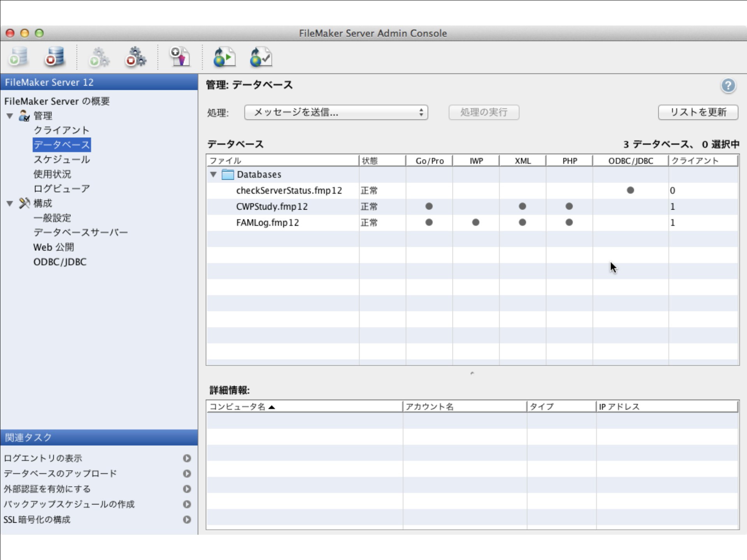Open the 処理 action dropdown
The width and height of the screenshot is (747, 560).
[x=336, y=112]
